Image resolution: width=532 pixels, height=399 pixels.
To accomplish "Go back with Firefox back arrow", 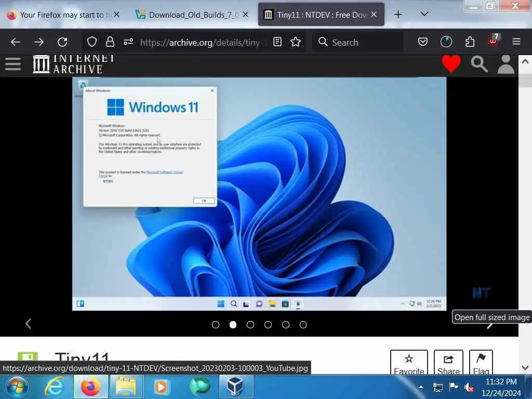I will (x=16, y=42).
